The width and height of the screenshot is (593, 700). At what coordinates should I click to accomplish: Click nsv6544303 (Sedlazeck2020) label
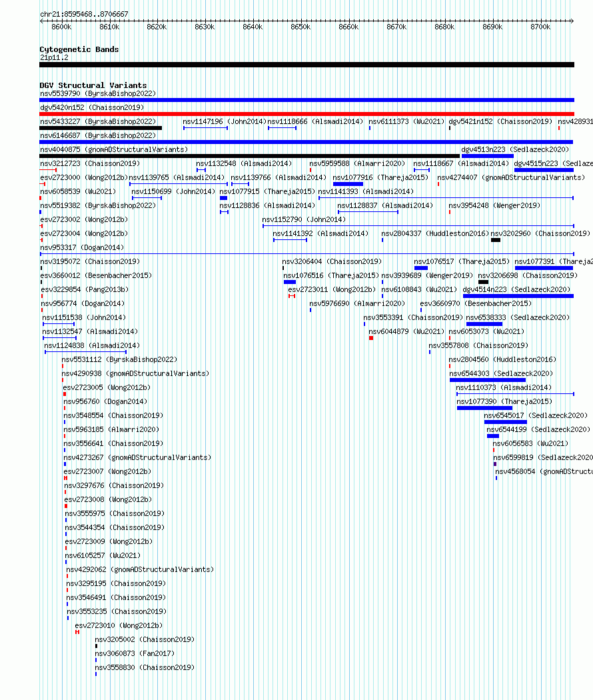tap(501, 373)
